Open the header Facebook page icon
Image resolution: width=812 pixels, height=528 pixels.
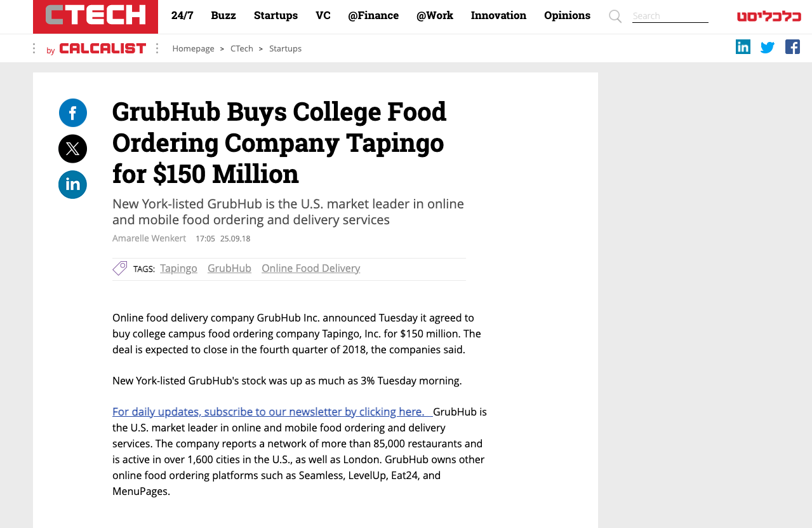pyautogui.click(x=792, y=47)
